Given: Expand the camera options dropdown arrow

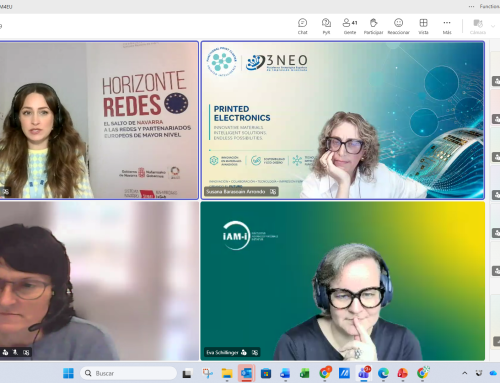Looking at the screenshot, I should (493, 26).
